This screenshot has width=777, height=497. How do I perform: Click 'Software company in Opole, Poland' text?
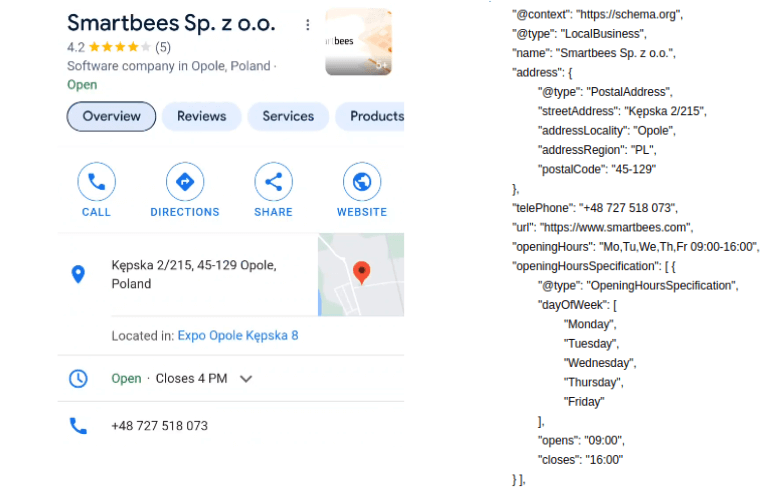click(x=169, y=66)
